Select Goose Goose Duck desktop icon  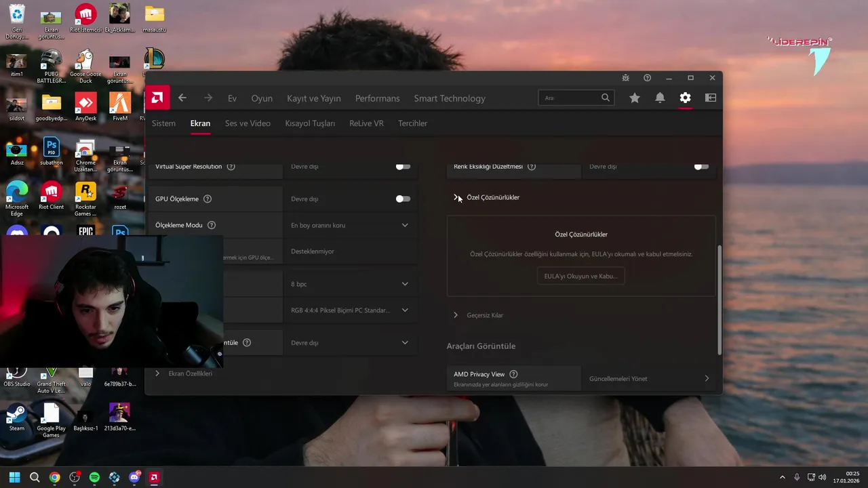point(85,66)
